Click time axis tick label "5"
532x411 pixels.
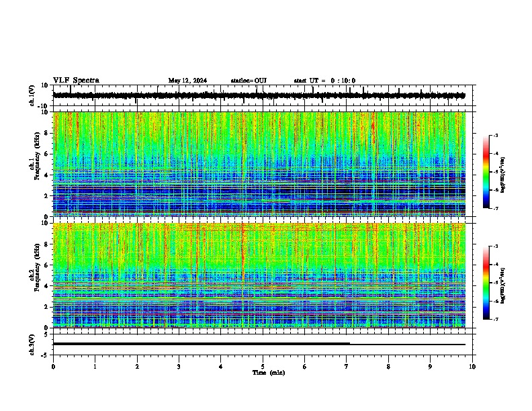263,367
